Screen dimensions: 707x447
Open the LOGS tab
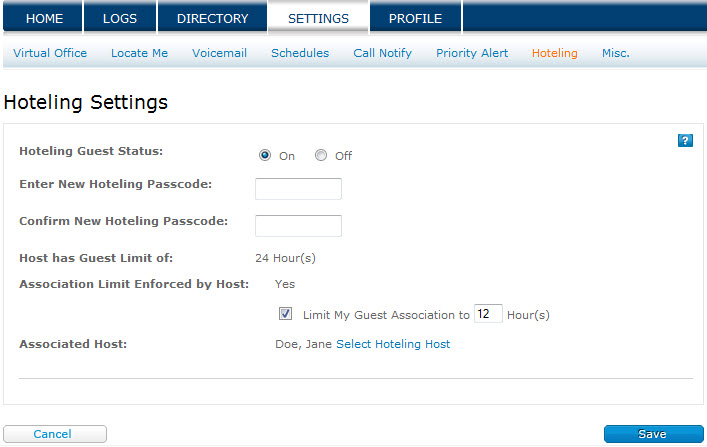(120, 18)
